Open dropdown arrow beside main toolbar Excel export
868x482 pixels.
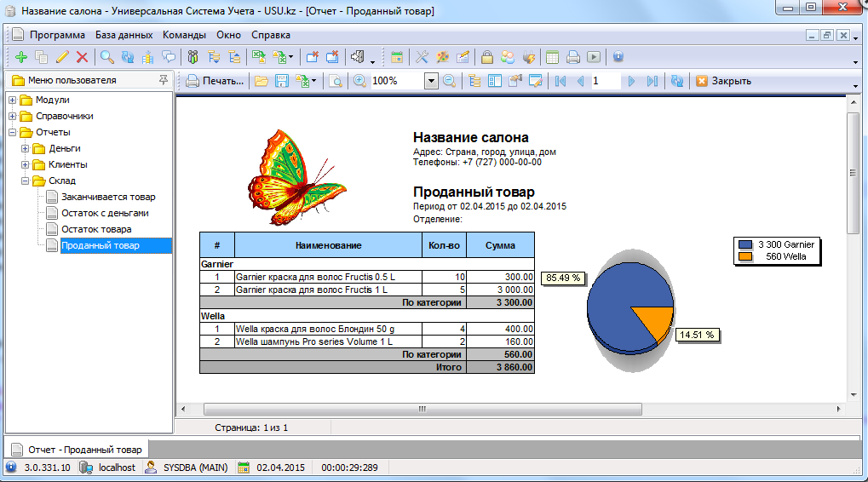pos(291,57)
